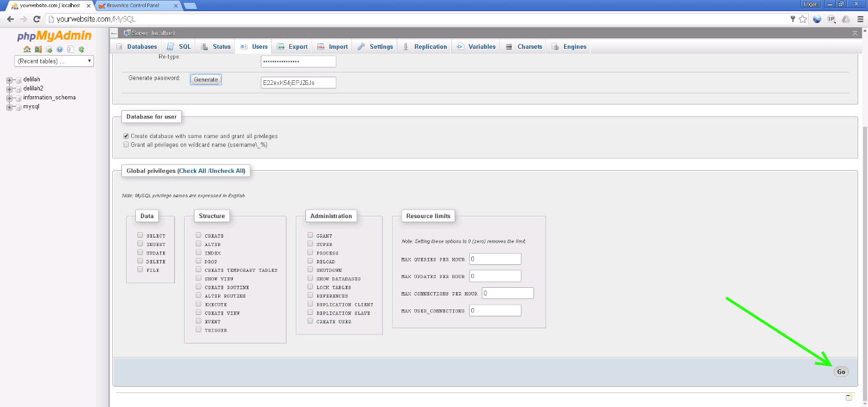The height and width of the screenshot is (407, 868).
Task: Click the saved-password key icon in address bar
Action: [x=793, y=19]
